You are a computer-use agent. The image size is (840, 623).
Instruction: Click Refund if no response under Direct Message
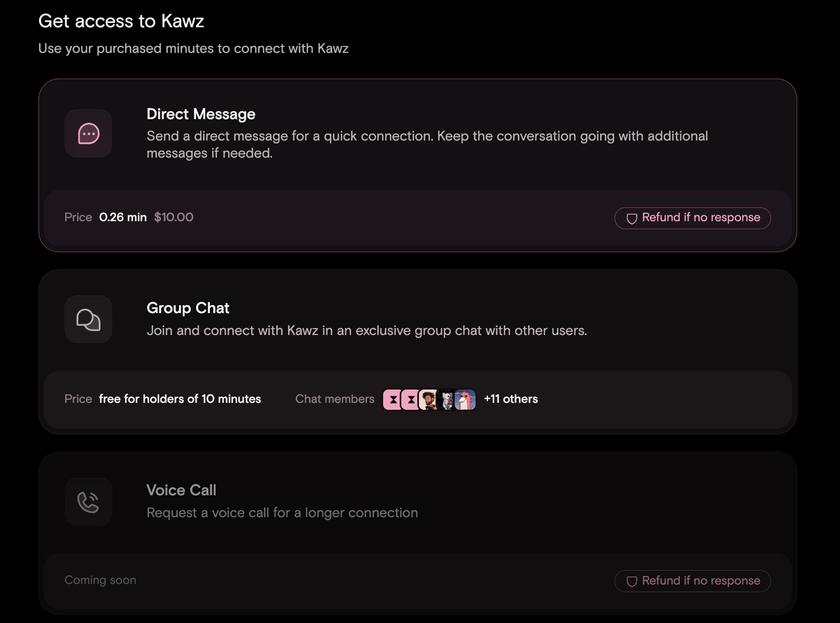pos(693,218)
